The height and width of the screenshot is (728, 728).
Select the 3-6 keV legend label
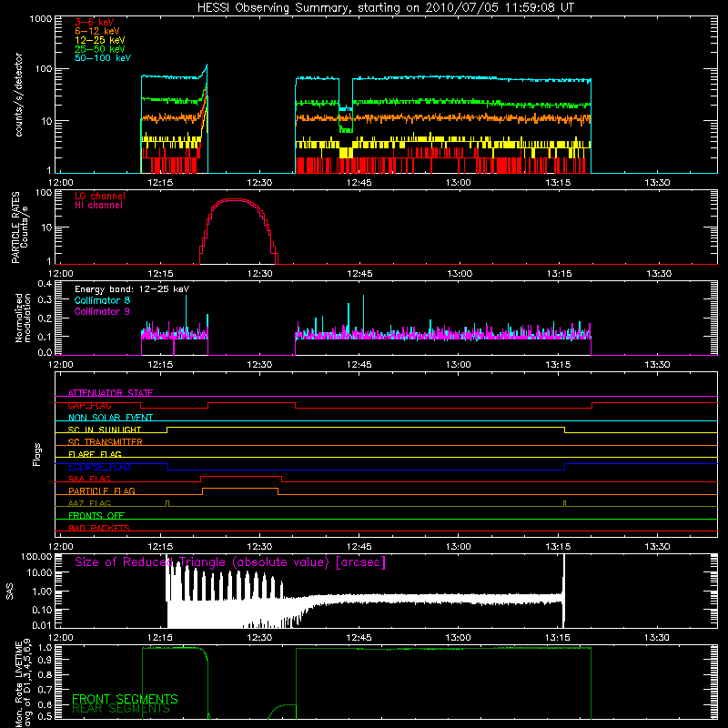[94, 22]
